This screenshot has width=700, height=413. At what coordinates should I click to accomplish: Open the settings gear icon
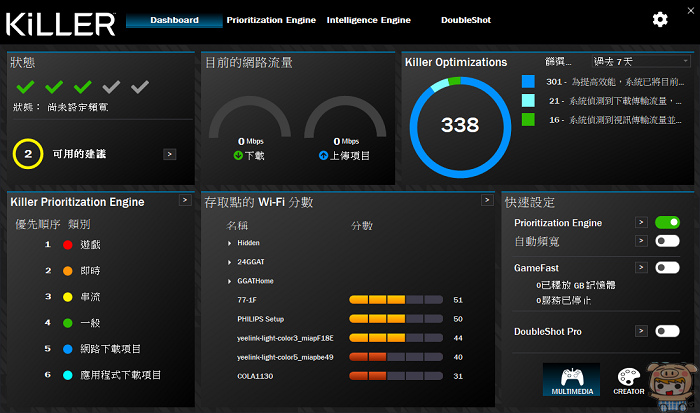[x=660, y=19]
